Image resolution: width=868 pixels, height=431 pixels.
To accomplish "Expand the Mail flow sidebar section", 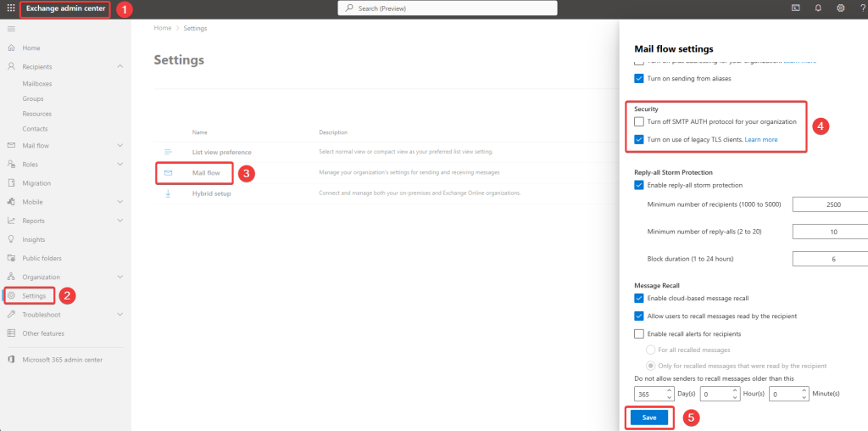I will point(120,145).
